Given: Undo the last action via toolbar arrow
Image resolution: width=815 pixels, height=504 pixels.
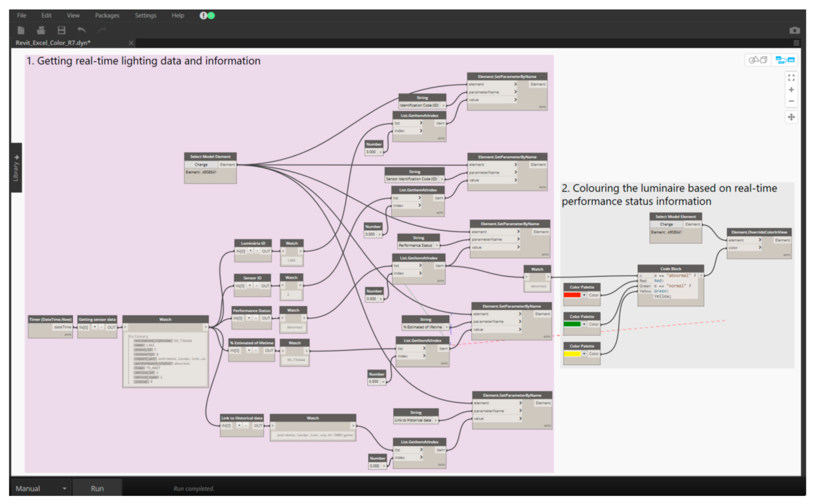Looking at the screenshot, I should [x=81, y=30].
